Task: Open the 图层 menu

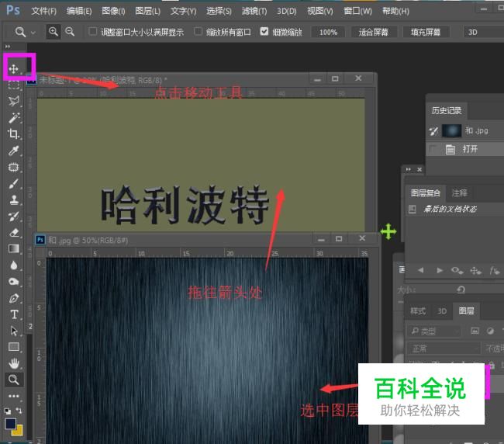Action: 148,12
